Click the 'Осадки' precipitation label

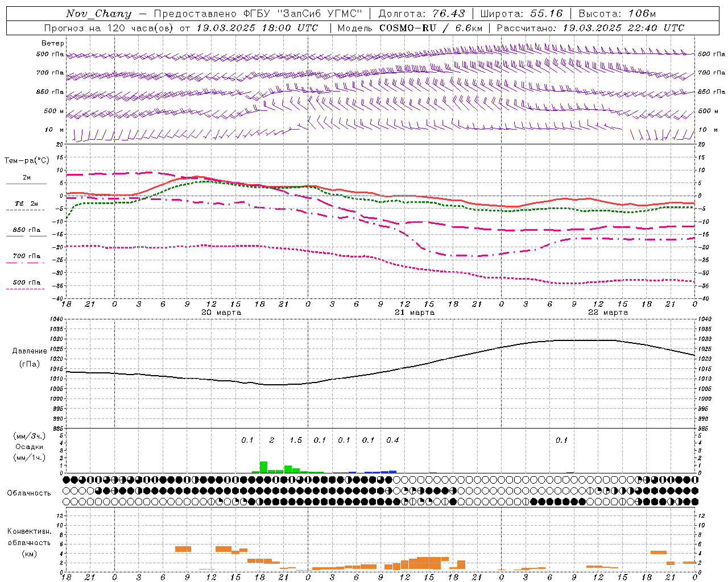30,447
